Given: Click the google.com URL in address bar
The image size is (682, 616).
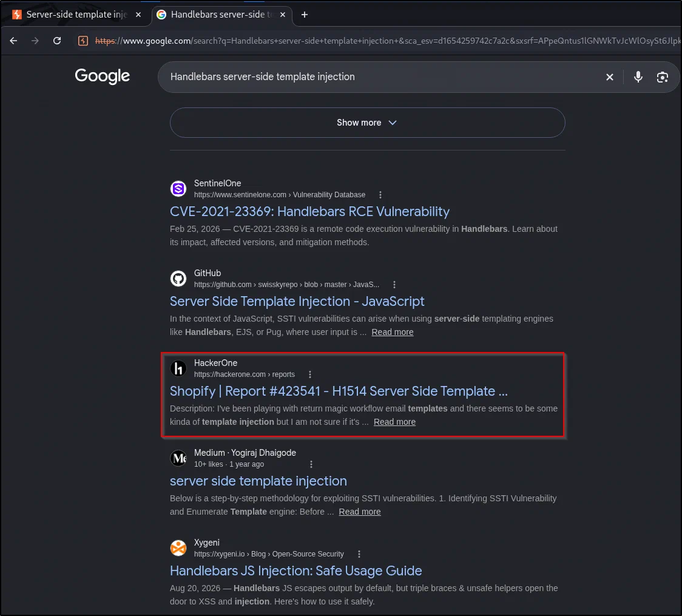Looking at the screenshot, I should click(387, 41).
